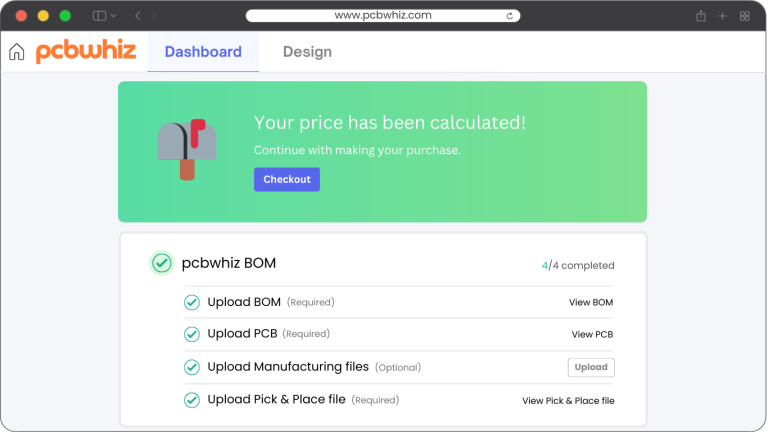Expand the sidebar dropdown chevron in browser toolbar
The height and width of the screenshot is (432, 768).
pyautogui.click(x=114, y=16)
